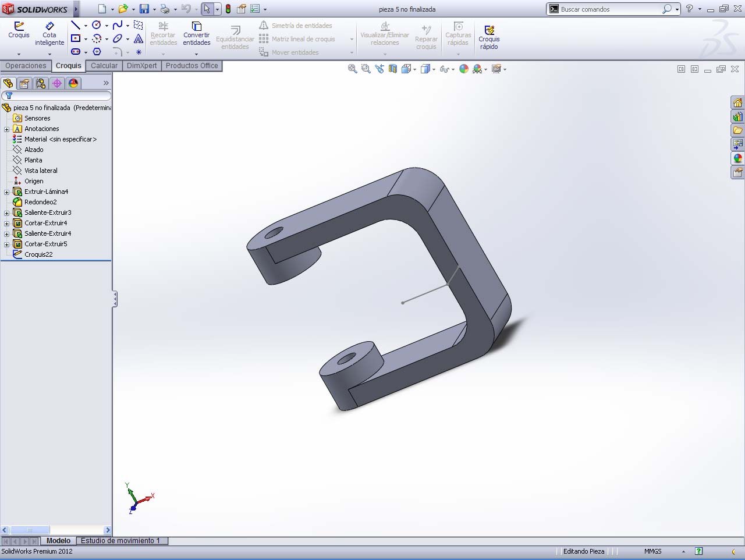Image resolution: width=745 pixels, height=560 pixels.
Task: Click the Section View icon
Action: pyautogui.click(x=393, y=69)
